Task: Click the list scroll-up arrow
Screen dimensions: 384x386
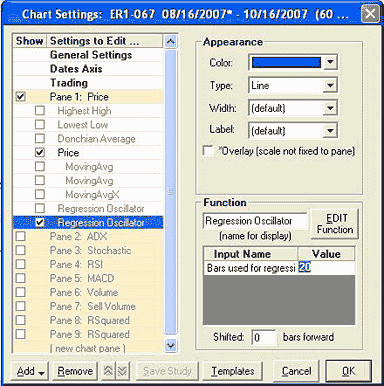Action: (x=170, y=42)
